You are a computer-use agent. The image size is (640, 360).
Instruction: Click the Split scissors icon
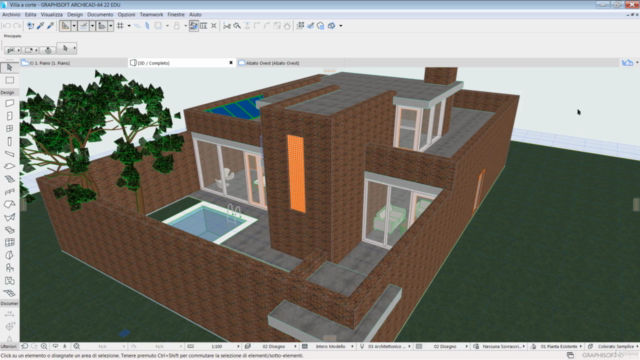tap(227, 26)
